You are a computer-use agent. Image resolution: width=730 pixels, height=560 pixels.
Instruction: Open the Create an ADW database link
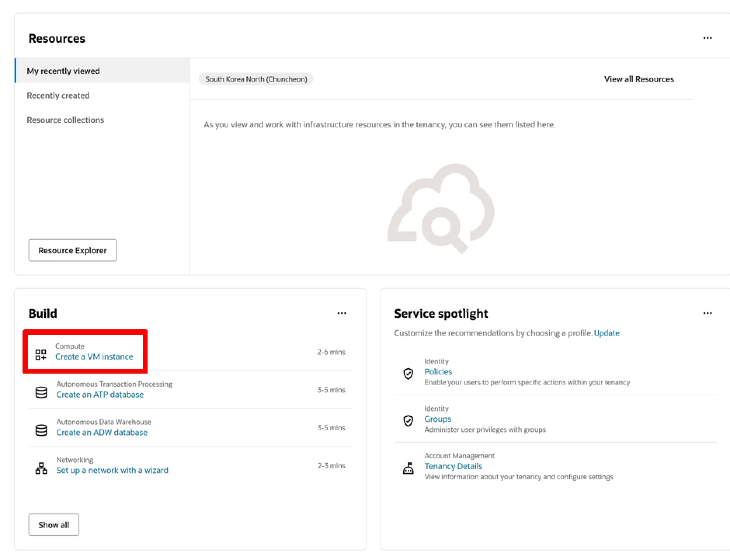[102, 432]
